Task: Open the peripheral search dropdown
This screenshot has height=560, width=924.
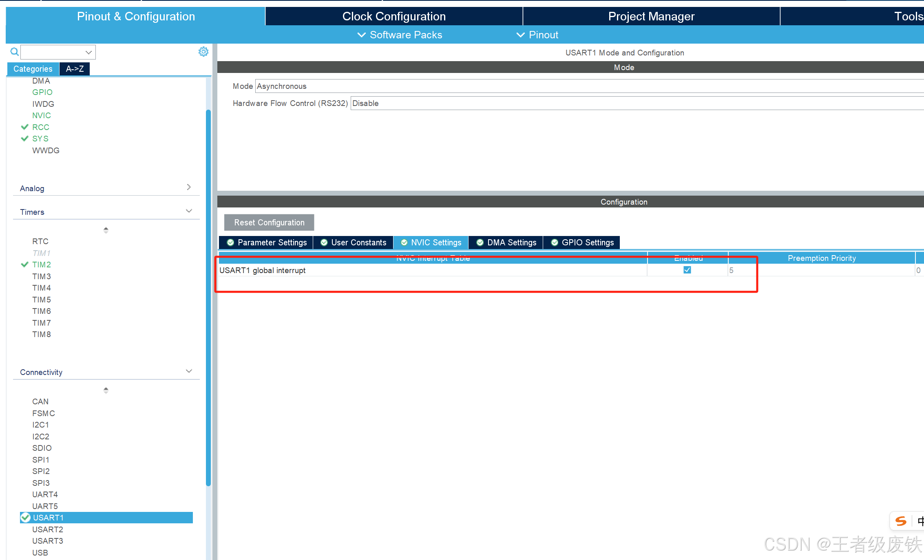Action: (x=88, y=52)
